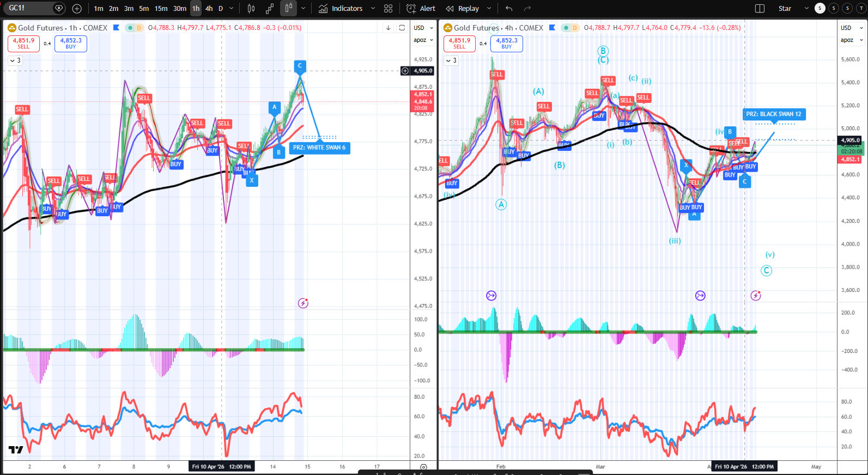The width and height of the screenshot is (868, 475).
Task: Click the undo arrow
Action: 509,8
